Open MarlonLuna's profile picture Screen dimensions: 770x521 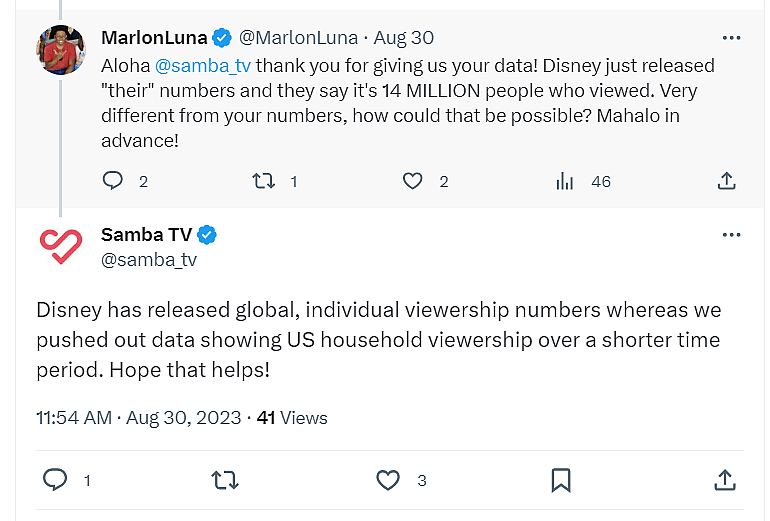(x=61, y=49)
